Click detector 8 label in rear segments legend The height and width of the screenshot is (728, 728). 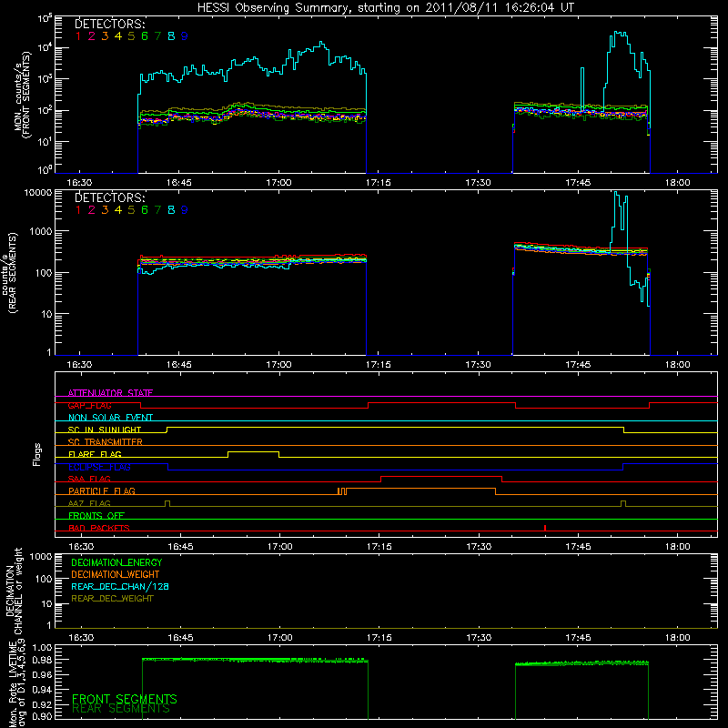171,210
